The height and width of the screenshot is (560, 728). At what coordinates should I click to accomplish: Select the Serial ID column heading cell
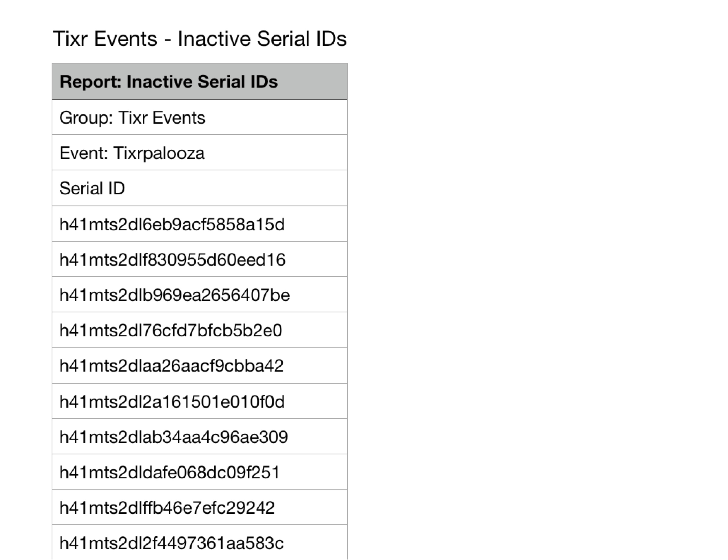coord(200,188)
